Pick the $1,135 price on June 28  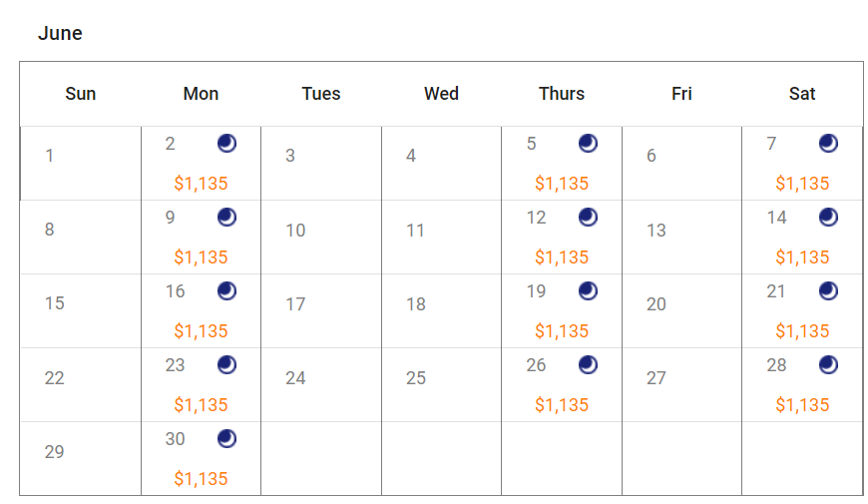point(802,405)
